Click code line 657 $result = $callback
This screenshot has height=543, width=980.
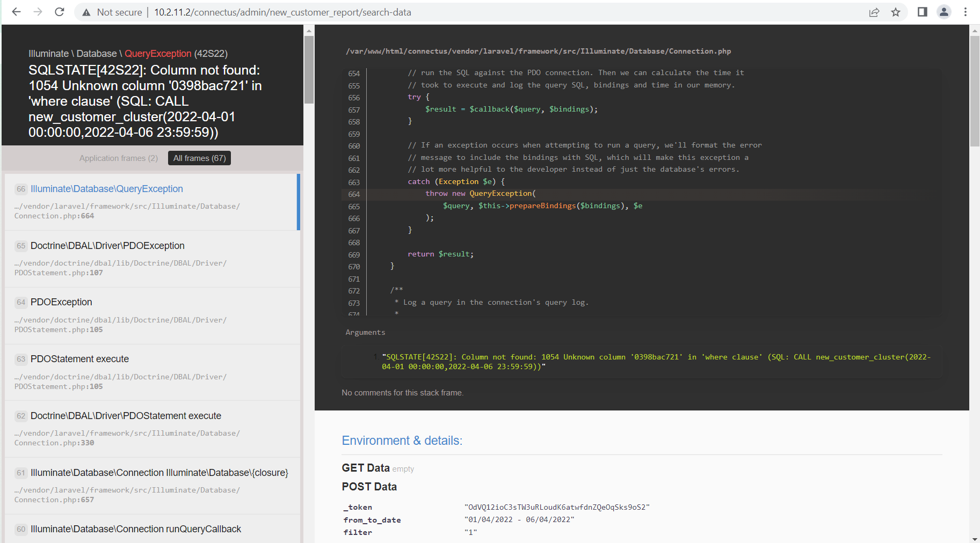511,109
